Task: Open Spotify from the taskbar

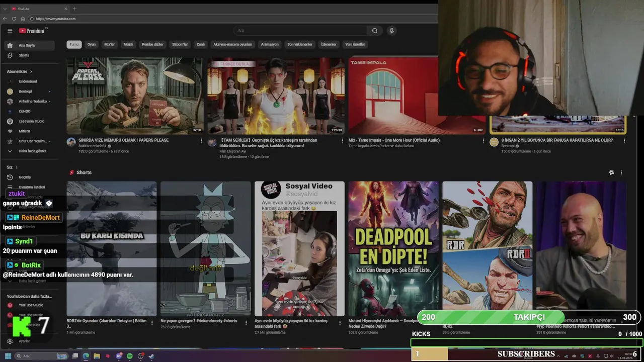Action: click(129, 356)
